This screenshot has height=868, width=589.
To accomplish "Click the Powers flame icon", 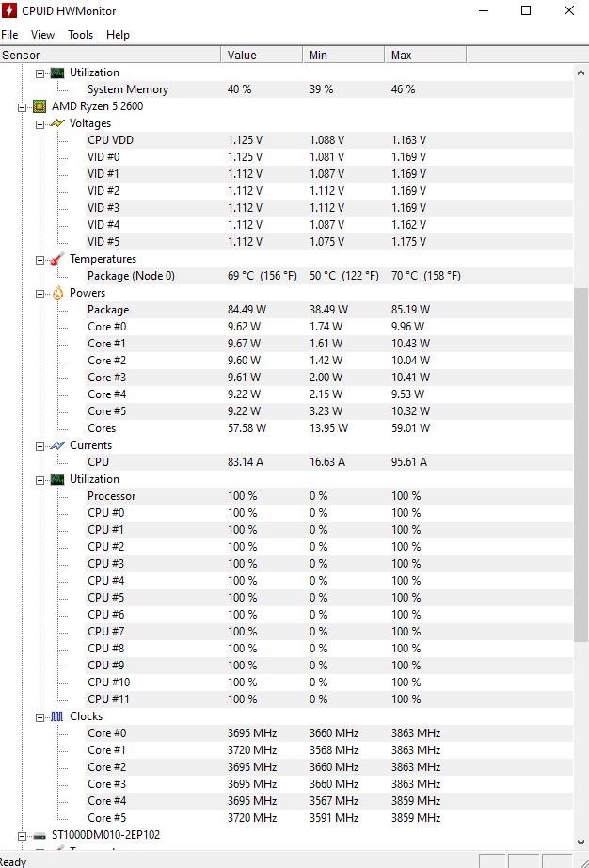I will (x=56, y=292).
